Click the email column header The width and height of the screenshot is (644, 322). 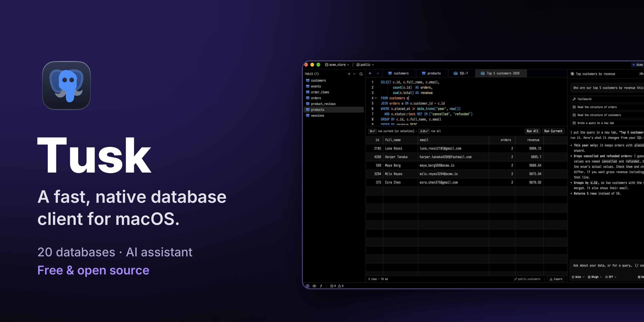click(x=453, y=140)
